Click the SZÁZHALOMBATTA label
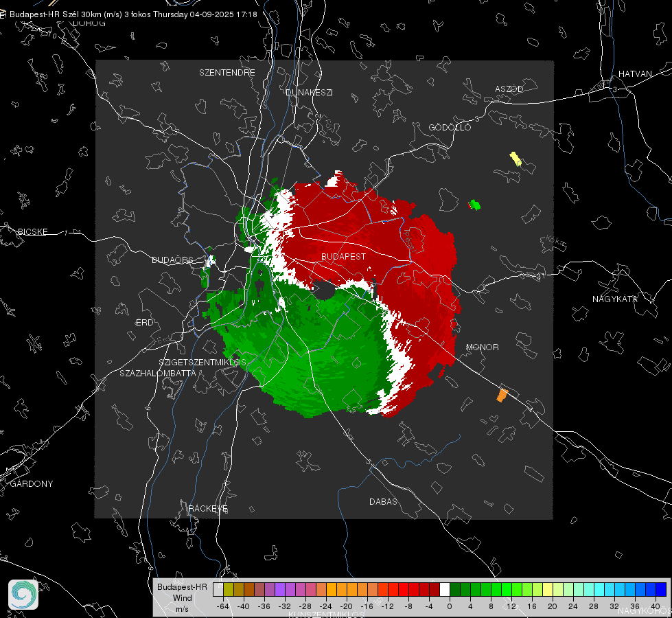 pyautogui.click(x=158, y=373)
